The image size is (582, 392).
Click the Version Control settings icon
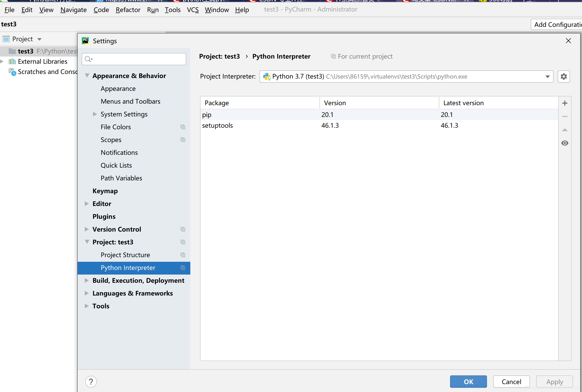(x=183, y=229)
